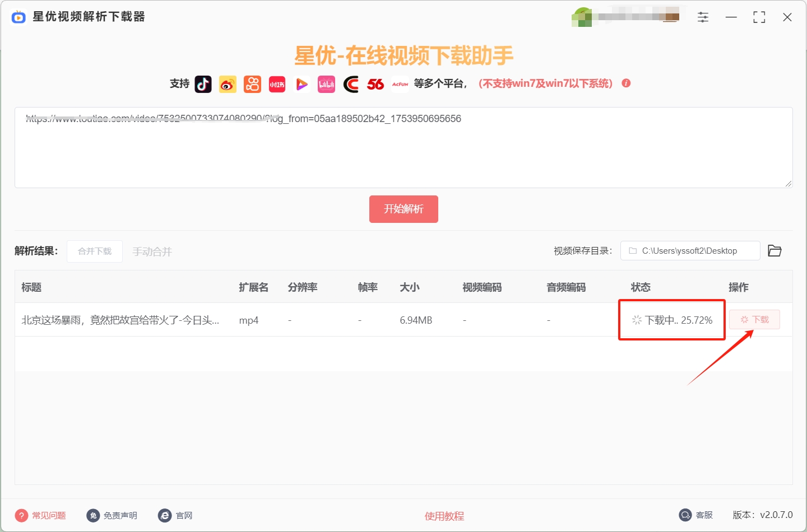Click the 开始解析 parse button
Viewport: 807px width, 532px height.
pyautogui.click(x=403, y=209)
